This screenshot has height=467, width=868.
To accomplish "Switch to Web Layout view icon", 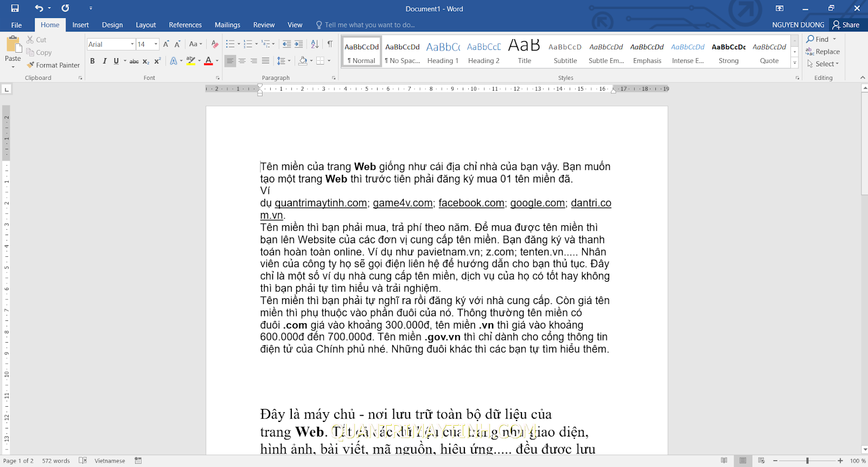I will 761,460.
